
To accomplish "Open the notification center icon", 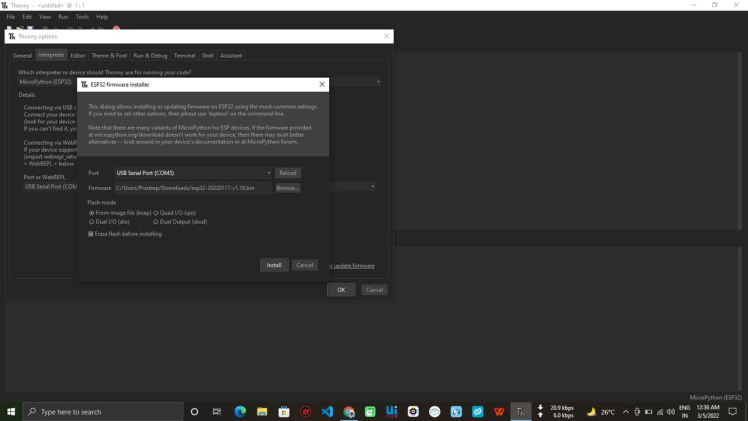I will pyautogui.click(x=733, y=411).
